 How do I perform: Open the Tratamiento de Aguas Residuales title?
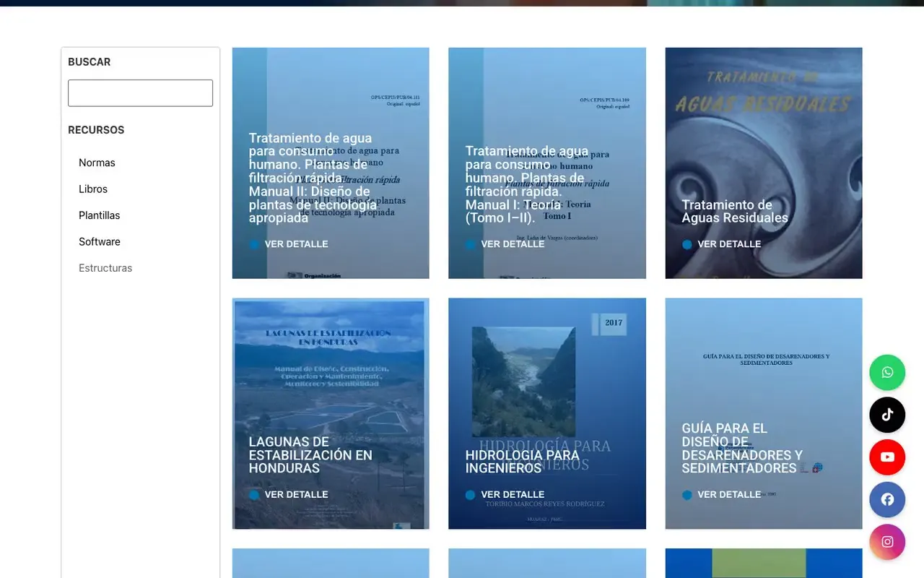(735, 212)
